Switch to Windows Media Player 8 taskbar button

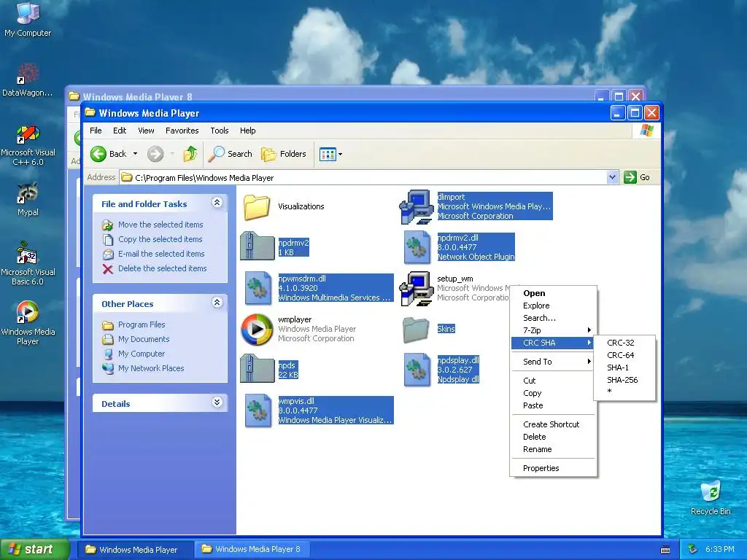click(252, 550)
